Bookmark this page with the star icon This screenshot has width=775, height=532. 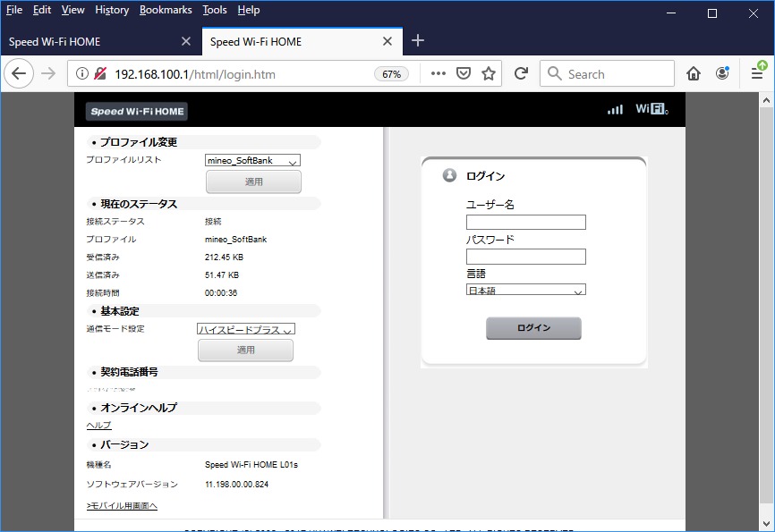coord(489,74)
